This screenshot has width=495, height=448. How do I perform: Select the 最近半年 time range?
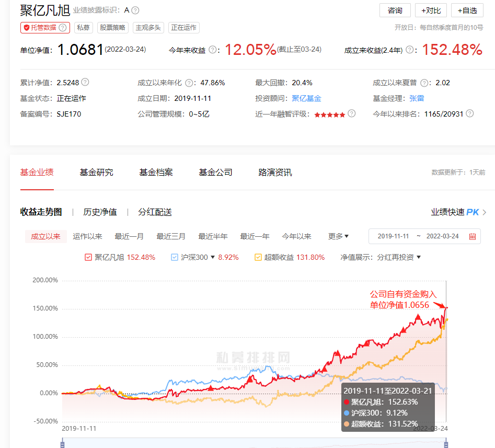click(x=213, y=236)
